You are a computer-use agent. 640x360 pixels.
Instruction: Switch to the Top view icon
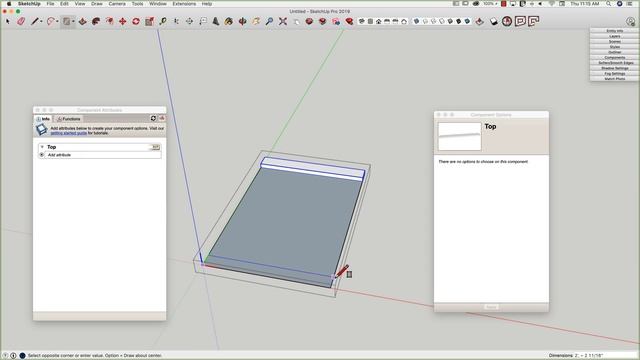370,21
